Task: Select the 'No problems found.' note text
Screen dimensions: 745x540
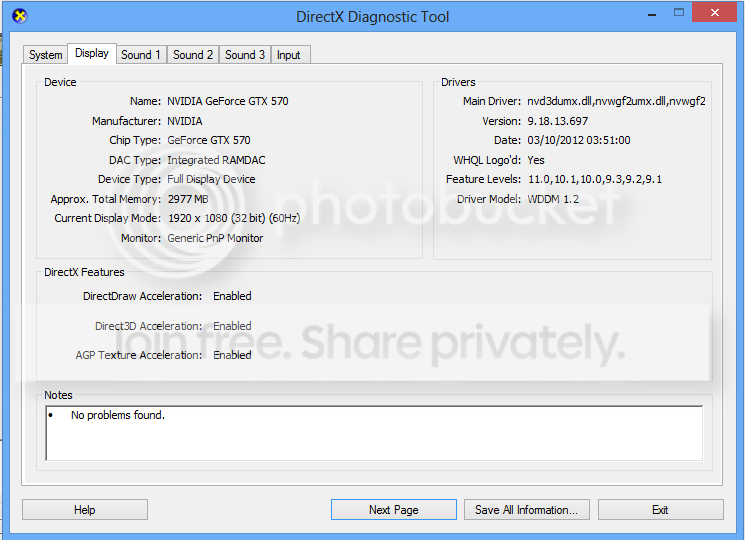Action: coord(118,415)
